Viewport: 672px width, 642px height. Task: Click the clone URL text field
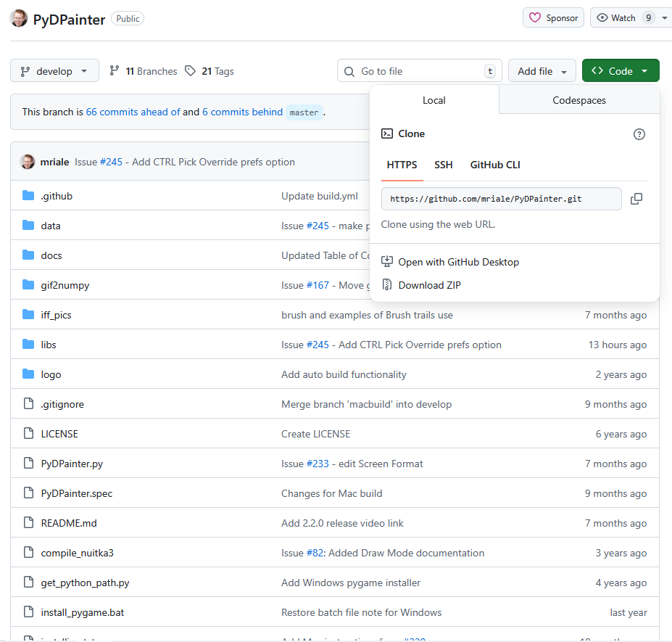tap(501, 199)
